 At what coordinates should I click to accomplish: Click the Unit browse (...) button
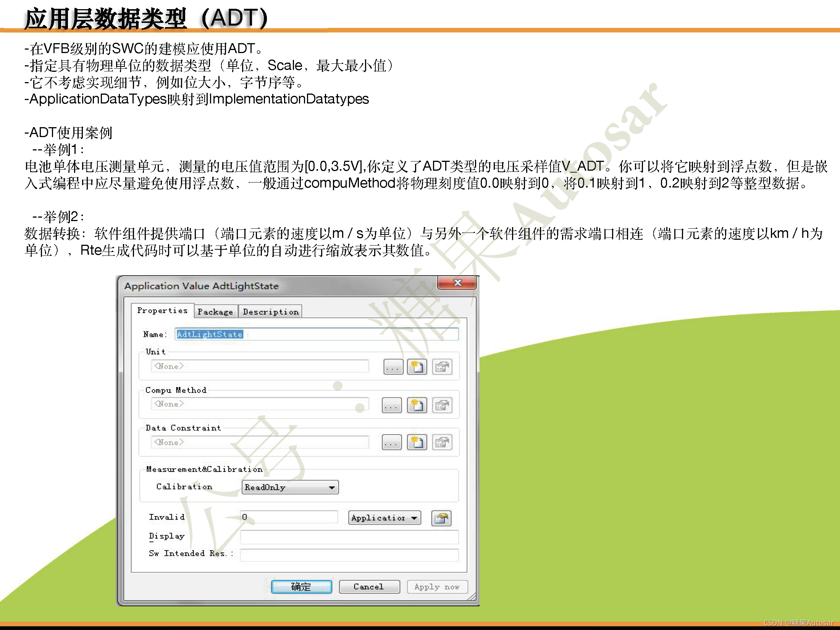pos(393,367)
